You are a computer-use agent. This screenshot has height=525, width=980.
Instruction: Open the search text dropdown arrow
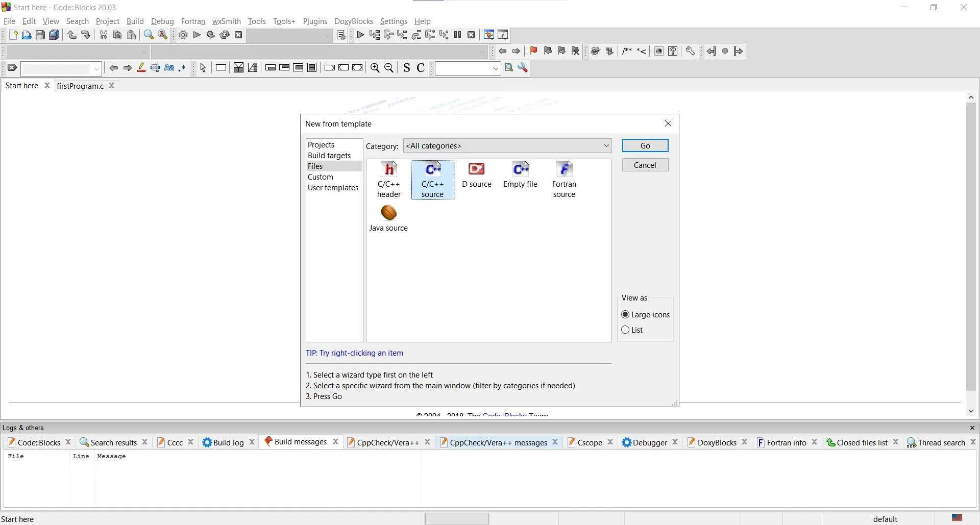97,69
